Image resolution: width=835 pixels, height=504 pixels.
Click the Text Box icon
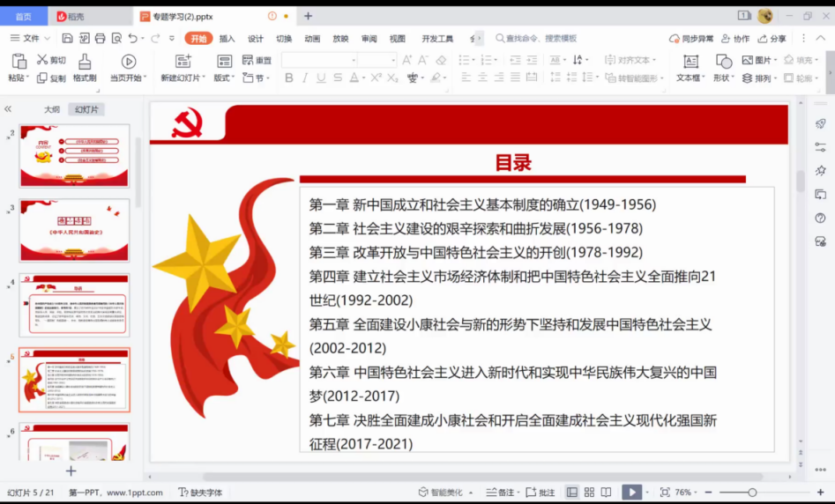pos(690,62)
